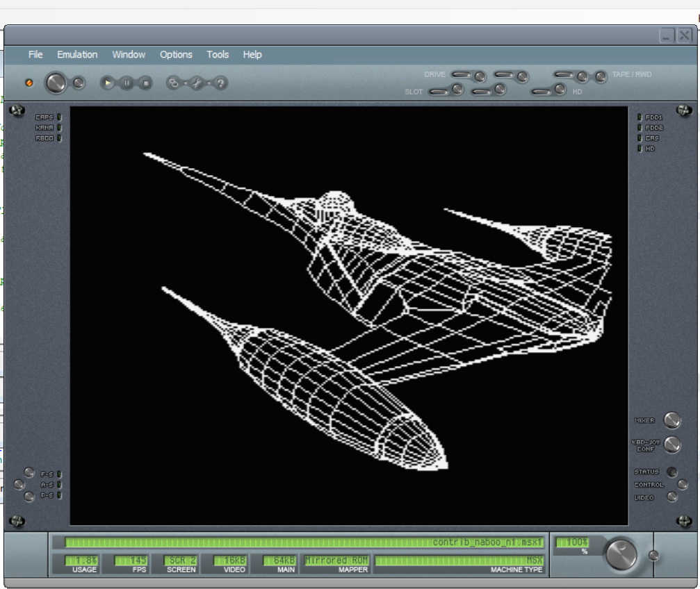
Task: Click the Naboo wireframe emulator display
Action: click(x=349, y=315)
